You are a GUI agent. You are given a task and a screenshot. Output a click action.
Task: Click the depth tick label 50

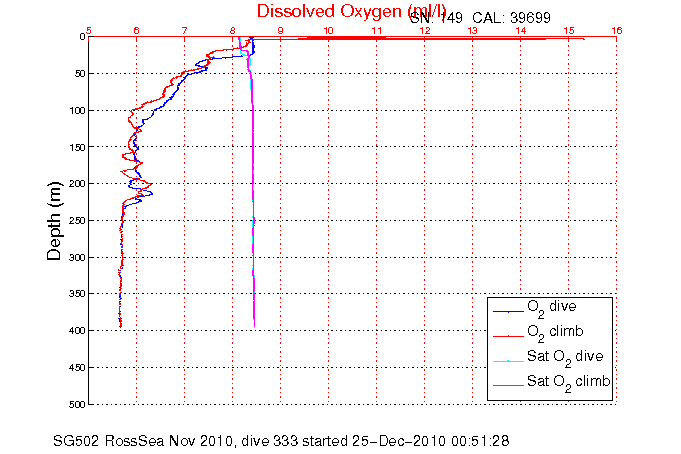(x=79, y=74)
